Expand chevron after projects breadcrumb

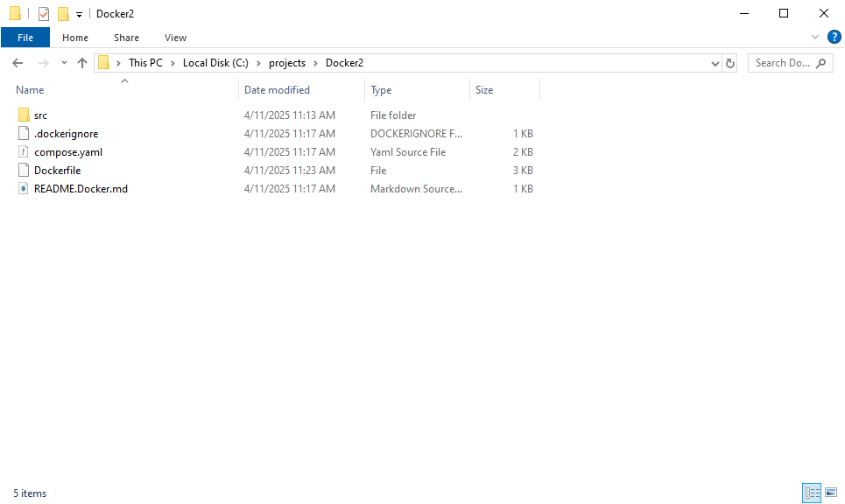point(316,64)
